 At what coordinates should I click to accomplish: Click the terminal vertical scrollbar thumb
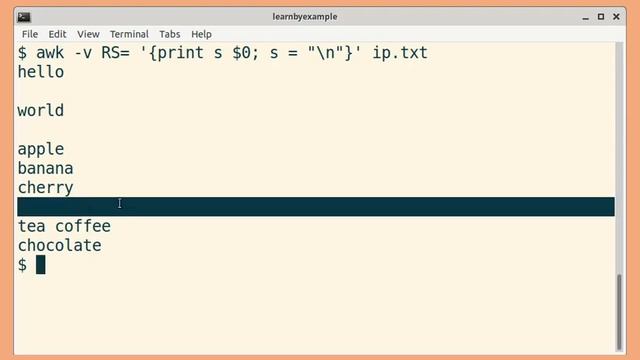click(x=619, y=312)
